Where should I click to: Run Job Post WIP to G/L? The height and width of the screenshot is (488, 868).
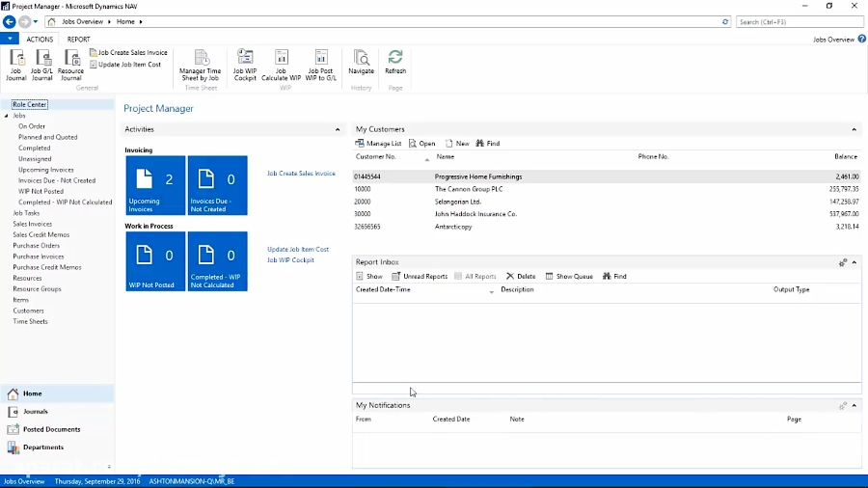click(320, 66)
